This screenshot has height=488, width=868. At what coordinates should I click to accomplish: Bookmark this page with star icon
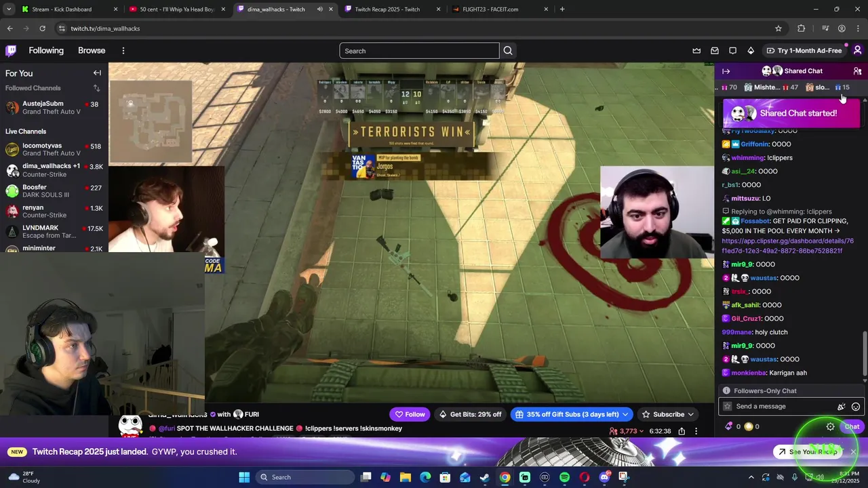(x=778, y=28)
